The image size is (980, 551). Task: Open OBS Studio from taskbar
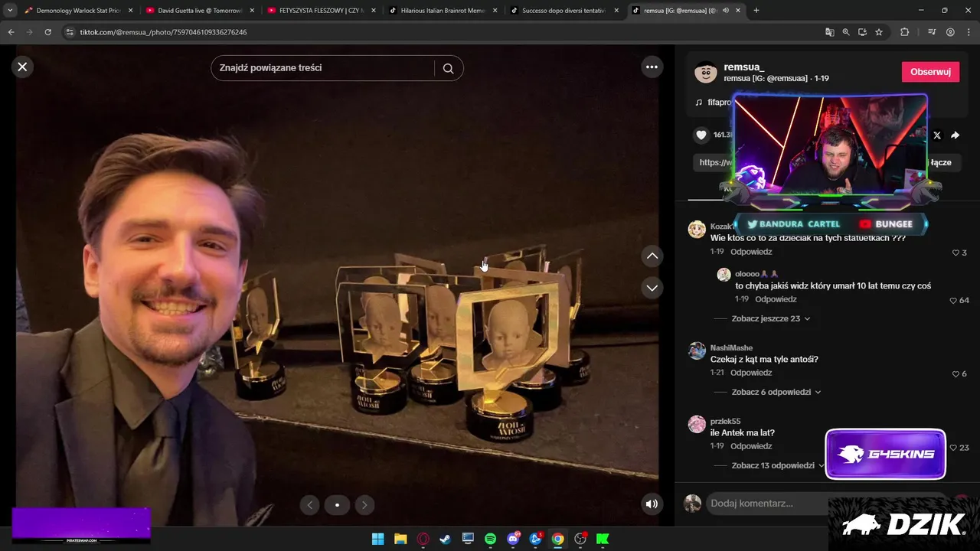pyautogui.click(x=580, y=539)
